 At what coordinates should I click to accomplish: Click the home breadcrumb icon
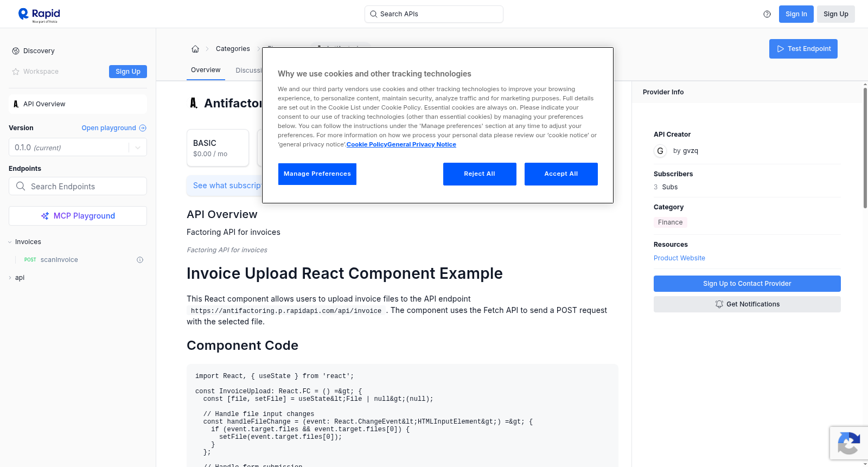pyautogui.click(x=195, y=49)
